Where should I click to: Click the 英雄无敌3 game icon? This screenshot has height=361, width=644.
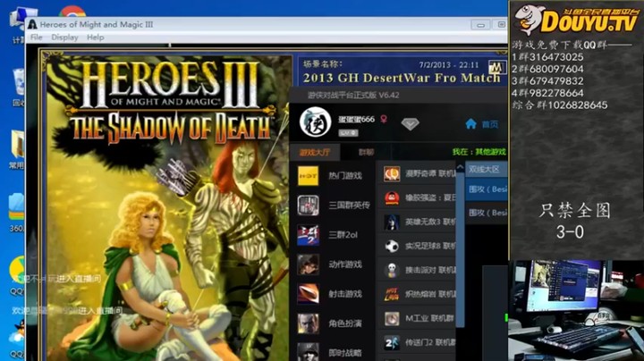click(392, 222)
